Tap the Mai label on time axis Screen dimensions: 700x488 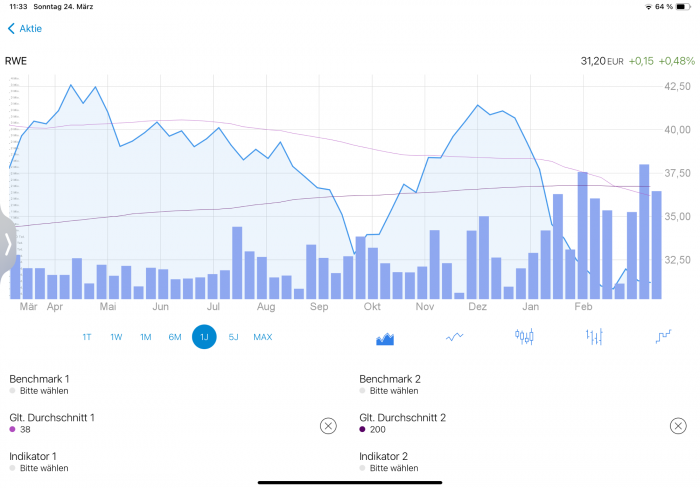[x=108, y=307]
